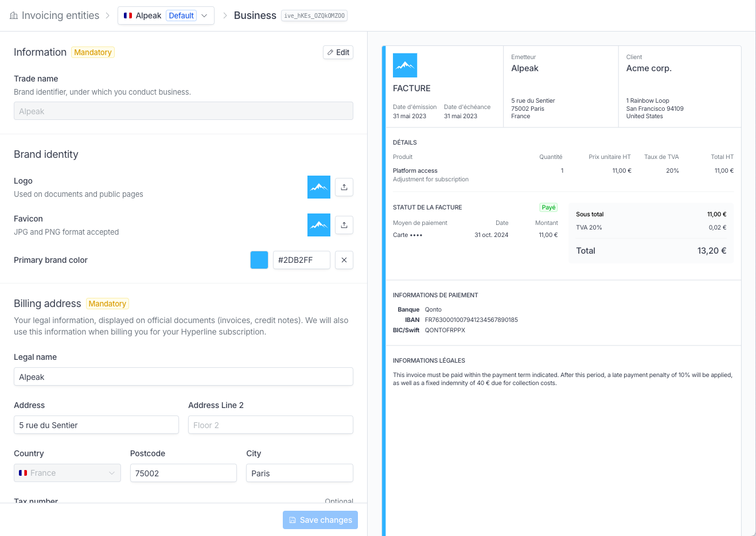Screen dimensions: 756x536
Task: Click the Acme corp. client name
Action: (649, 68)
